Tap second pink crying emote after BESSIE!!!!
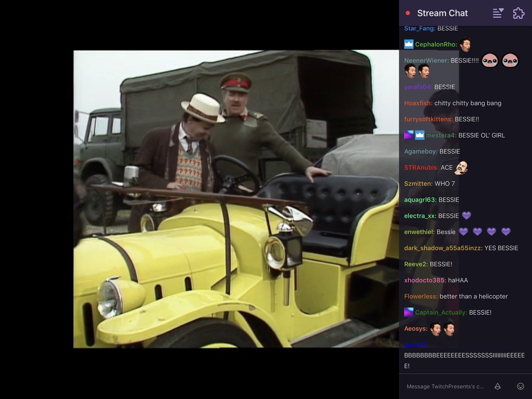The height and width of the screenshot is (399, 532). click(510, 60)
